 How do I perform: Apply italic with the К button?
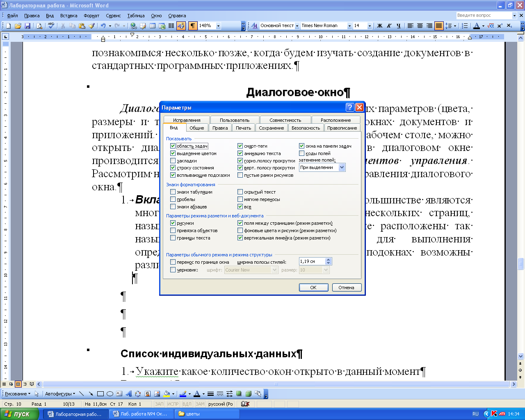[389, 26]
